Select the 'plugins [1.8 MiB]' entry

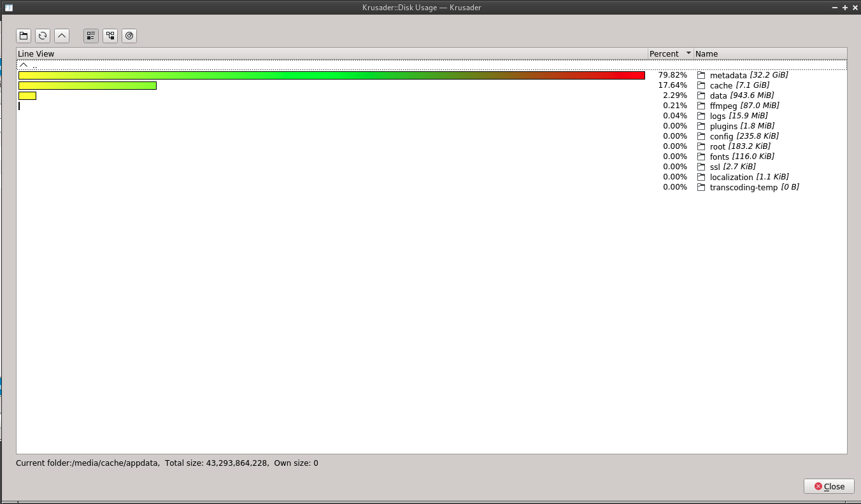pyautogui.click(x=742, y=126)
